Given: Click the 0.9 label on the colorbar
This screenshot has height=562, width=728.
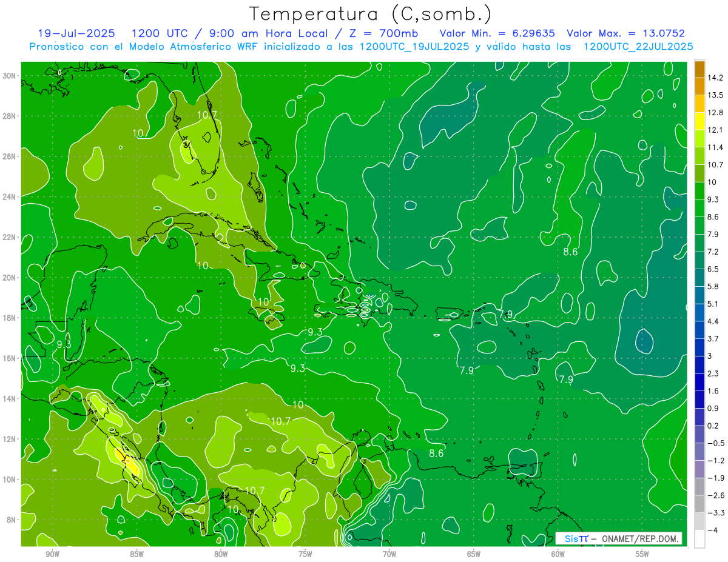Looking at the screenshot, I should 713,408.
